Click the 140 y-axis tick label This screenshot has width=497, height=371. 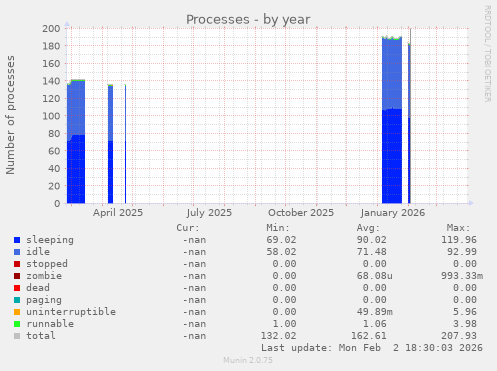click(x=51, y=81)
